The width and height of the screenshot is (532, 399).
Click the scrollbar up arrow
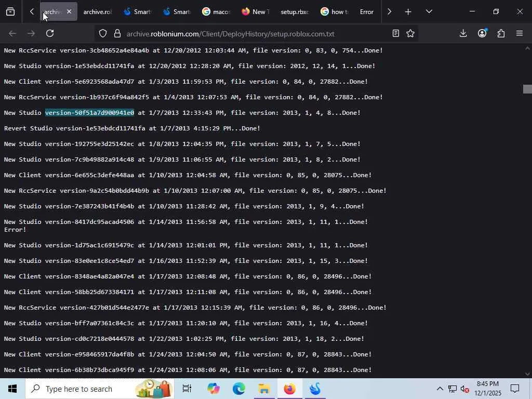tap(527, 48)
